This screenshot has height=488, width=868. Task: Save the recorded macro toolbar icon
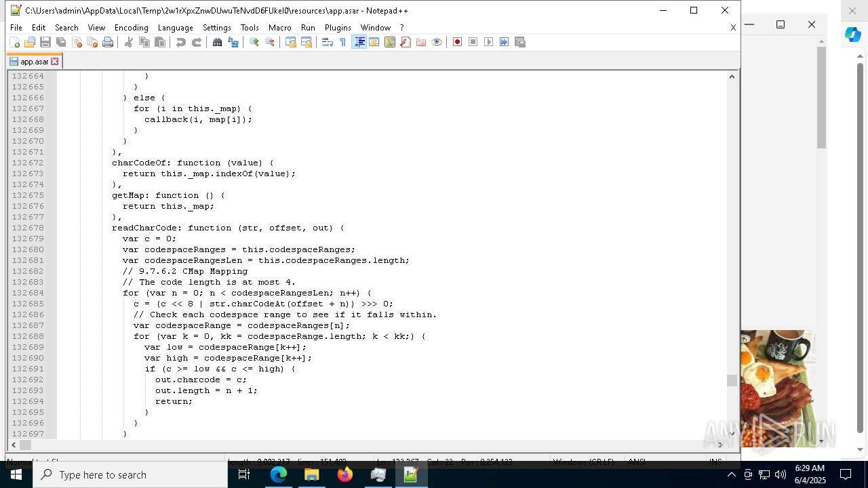[520, 42]
